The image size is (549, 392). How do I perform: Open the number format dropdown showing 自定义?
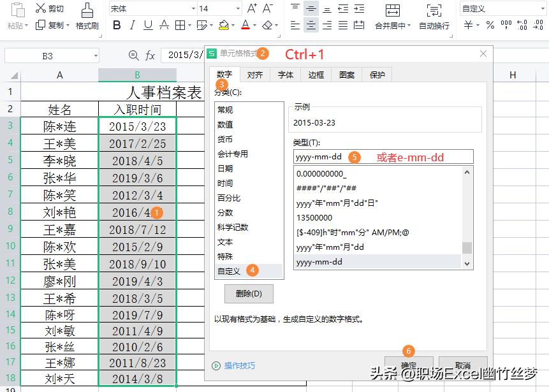[x=542, y=8]
